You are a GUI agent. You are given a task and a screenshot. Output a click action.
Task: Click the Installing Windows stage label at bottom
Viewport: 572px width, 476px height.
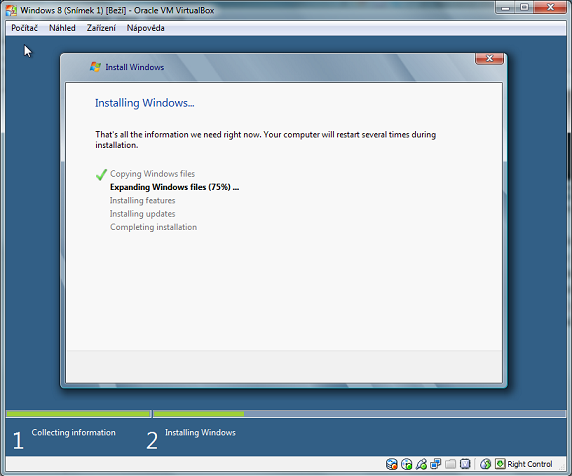[x=200, y=433]
